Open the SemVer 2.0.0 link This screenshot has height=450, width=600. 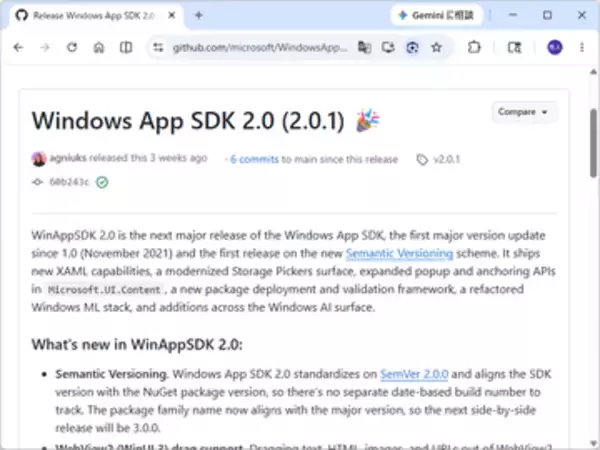(414, 374)
